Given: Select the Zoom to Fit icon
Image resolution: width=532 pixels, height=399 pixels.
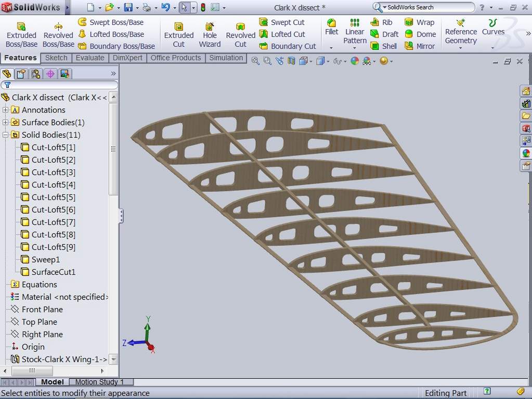Looking at the screenshot, I should (x=255, y=61).
